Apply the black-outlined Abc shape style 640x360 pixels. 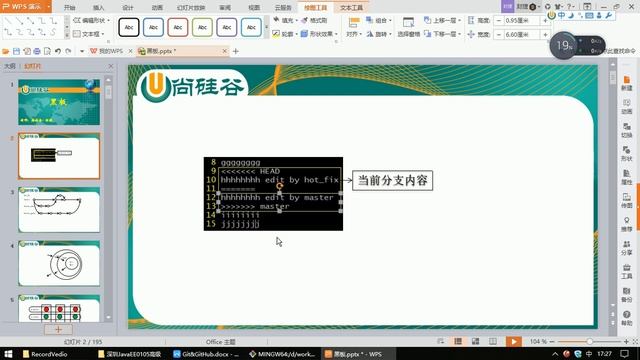129,27
